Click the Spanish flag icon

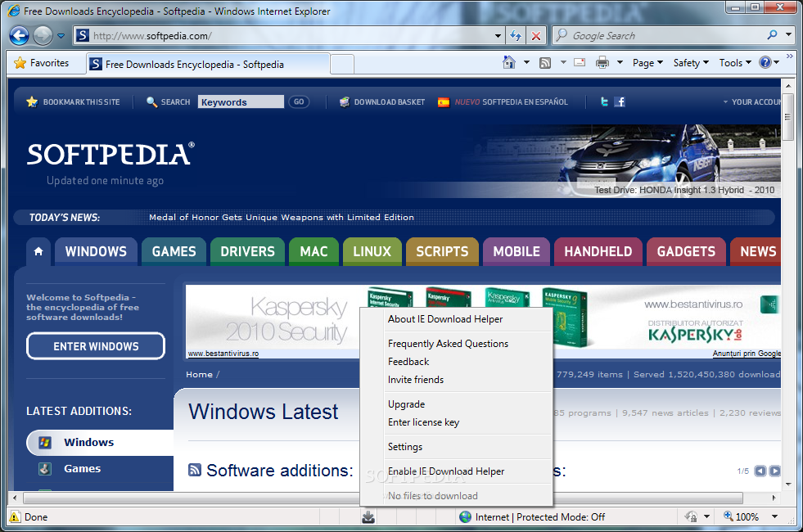[444, 102]
